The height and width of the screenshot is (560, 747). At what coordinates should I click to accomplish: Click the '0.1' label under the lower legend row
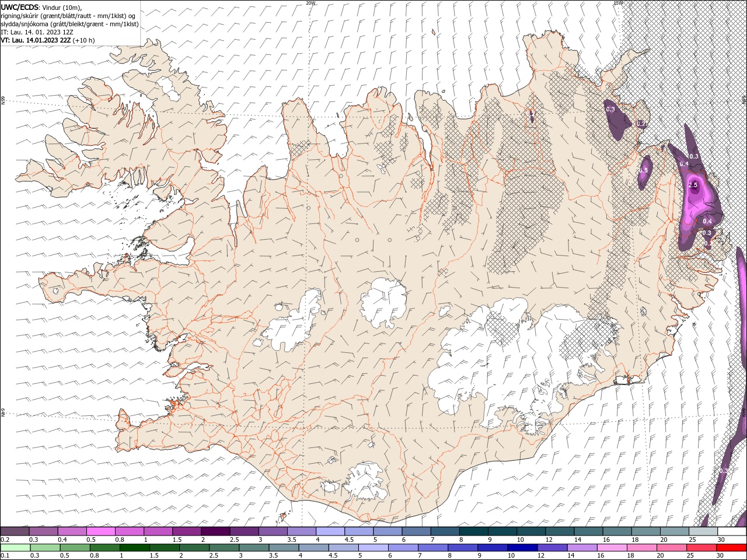point(4,555)
